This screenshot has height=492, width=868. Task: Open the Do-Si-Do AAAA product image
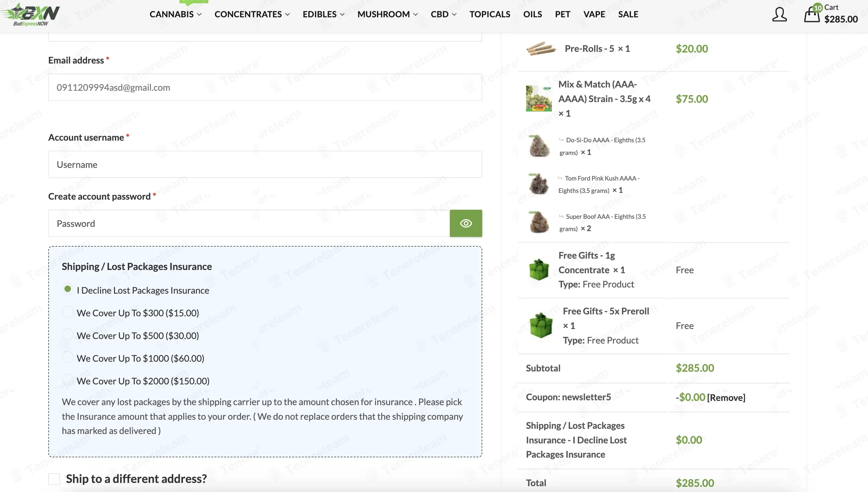coord(539,146)
